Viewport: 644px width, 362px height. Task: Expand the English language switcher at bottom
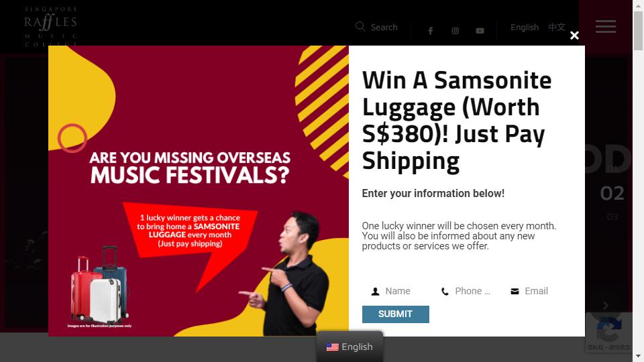click(x=350, y=347)
